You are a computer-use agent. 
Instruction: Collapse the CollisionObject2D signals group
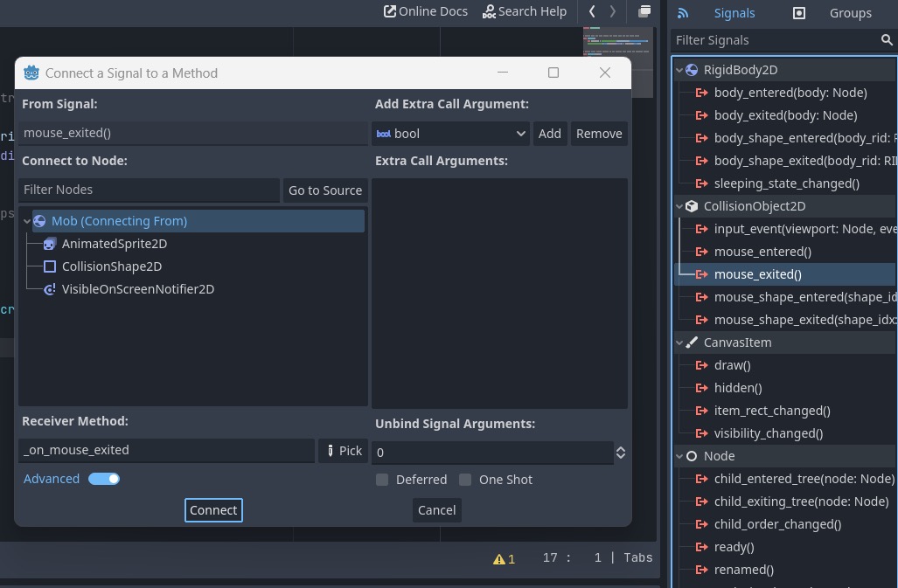(x=679, y=206)
